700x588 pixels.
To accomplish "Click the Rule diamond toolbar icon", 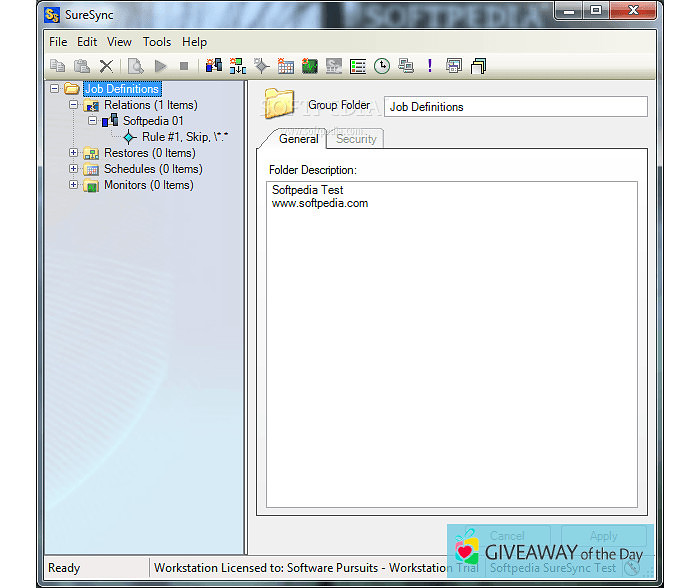I will click(x=261, y=66).
